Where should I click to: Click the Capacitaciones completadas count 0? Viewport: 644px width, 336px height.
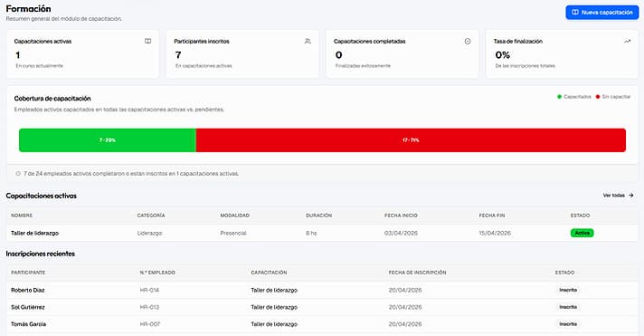(x=339, y=54)
